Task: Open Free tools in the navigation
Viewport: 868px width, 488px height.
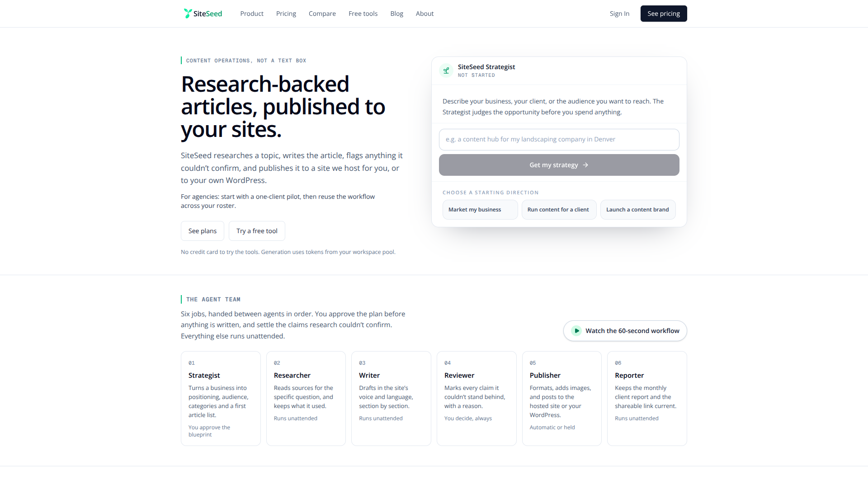Action: coord(363,14)
